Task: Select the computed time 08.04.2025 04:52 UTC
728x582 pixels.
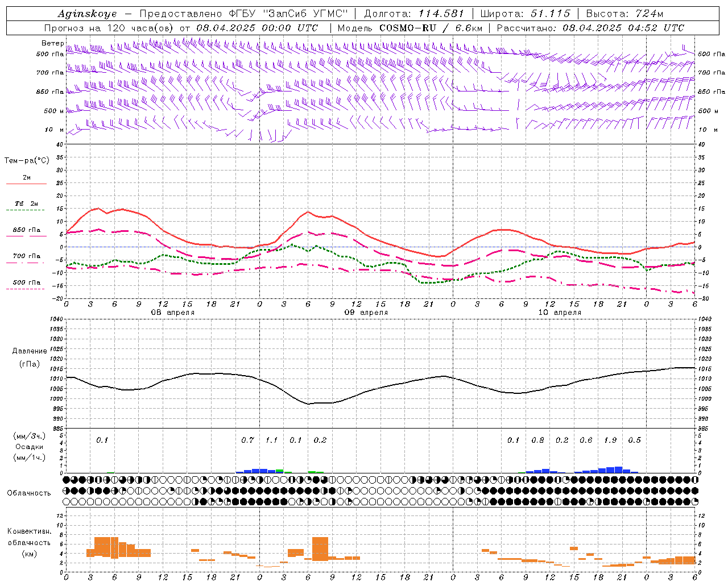Action: pos(623,28)
